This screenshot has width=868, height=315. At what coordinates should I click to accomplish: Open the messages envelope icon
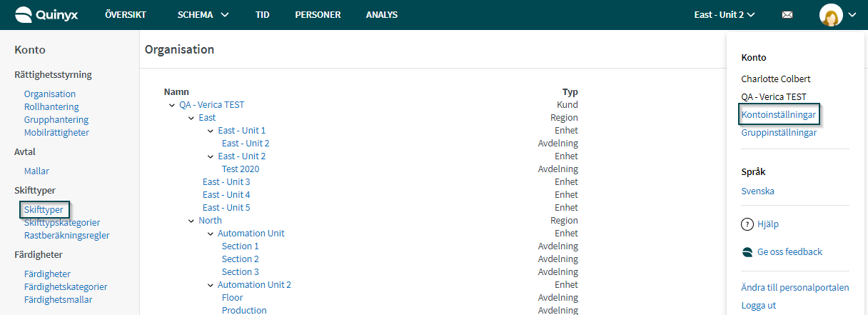tap(787, 14)
